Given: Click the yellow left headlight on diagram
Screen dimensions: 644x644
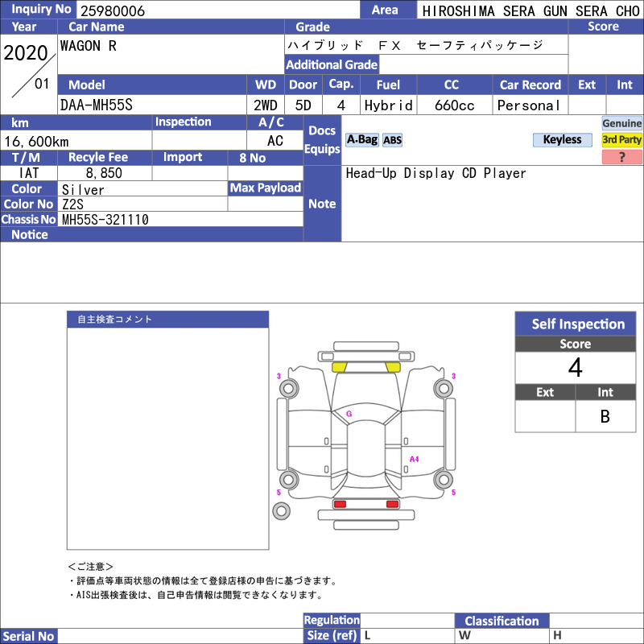Looking at the screenshot, I should [339, 367].
